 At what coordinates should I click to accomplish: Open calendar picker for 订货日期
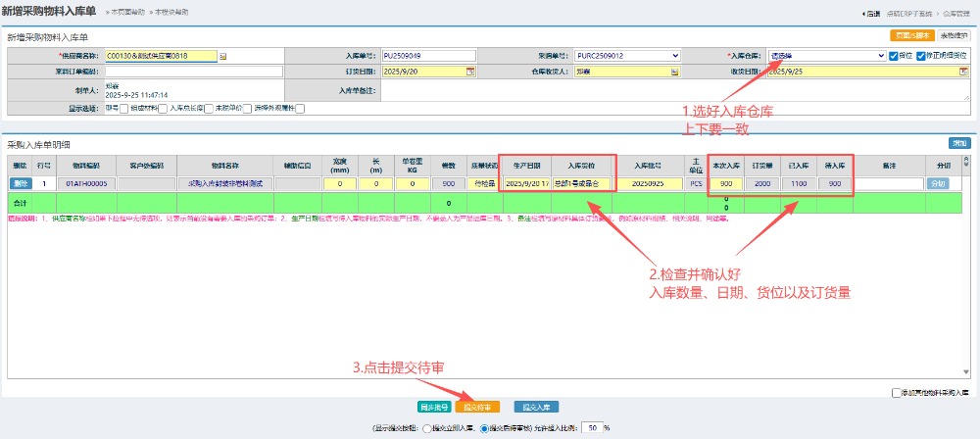click(x=470, y=72)
